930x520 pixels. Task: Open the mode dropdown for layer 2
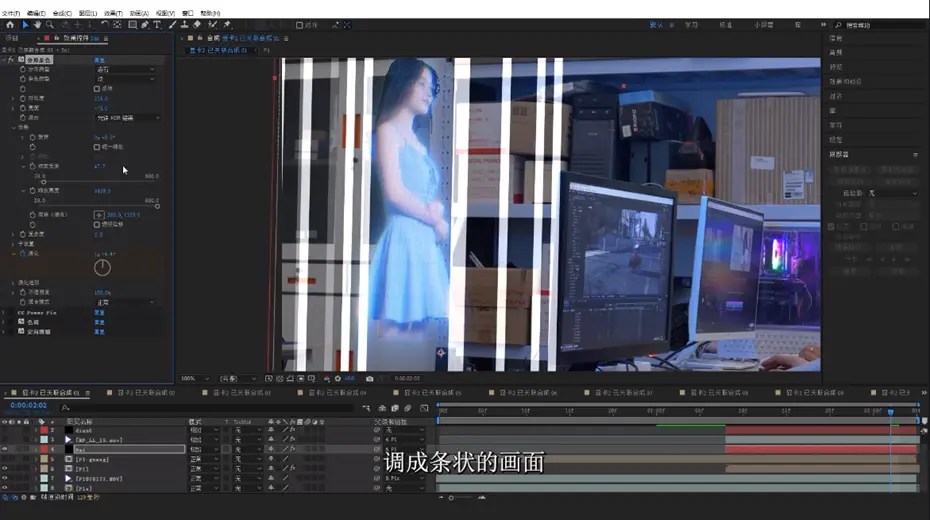(x=204, y=430)
